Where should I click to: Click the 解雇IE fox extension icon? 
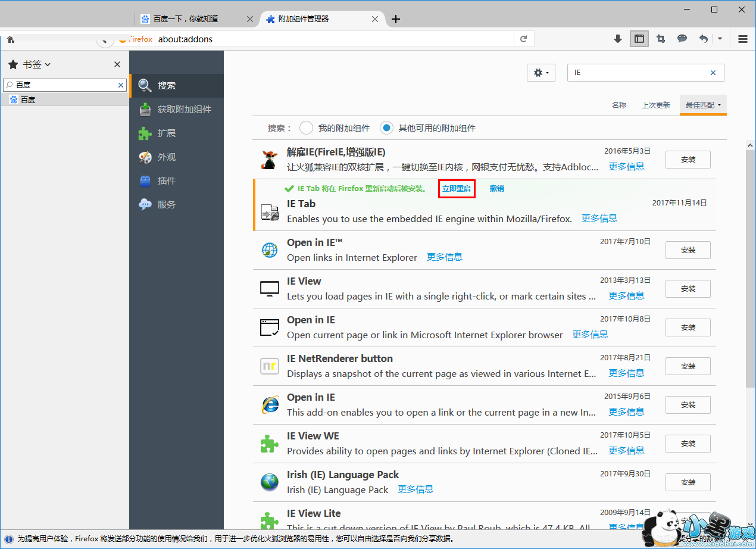pyautogui.click(x=270, y=160)
